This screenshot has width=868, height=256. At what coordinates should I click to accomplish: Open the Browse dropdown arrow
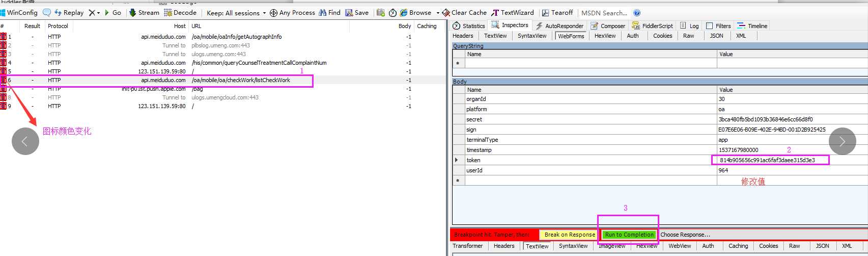coord(437,13)
